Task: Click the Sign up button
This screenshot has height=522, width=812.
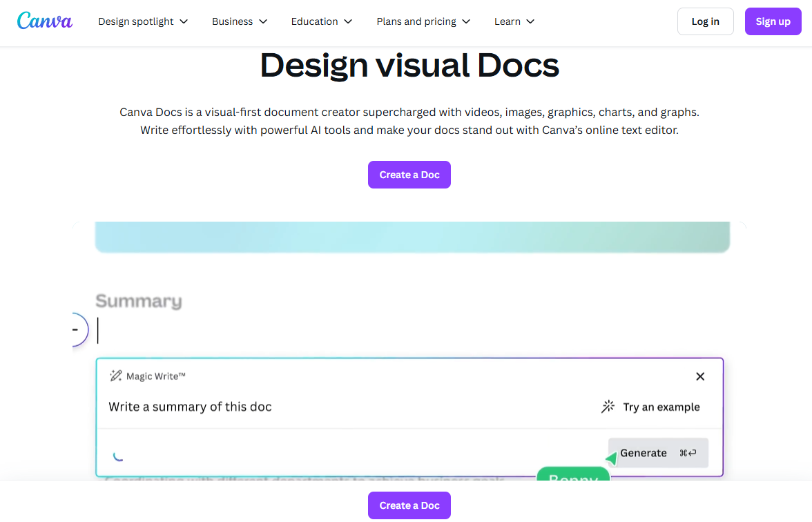Action: coord(773,21)
